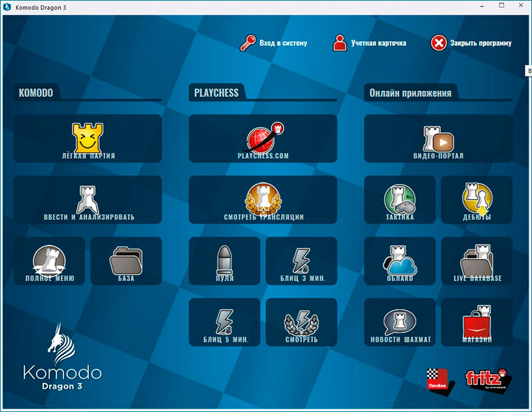Screen dimensions: 532x412
Task: Open Live Database tile
Action: [x=477, y=260]
